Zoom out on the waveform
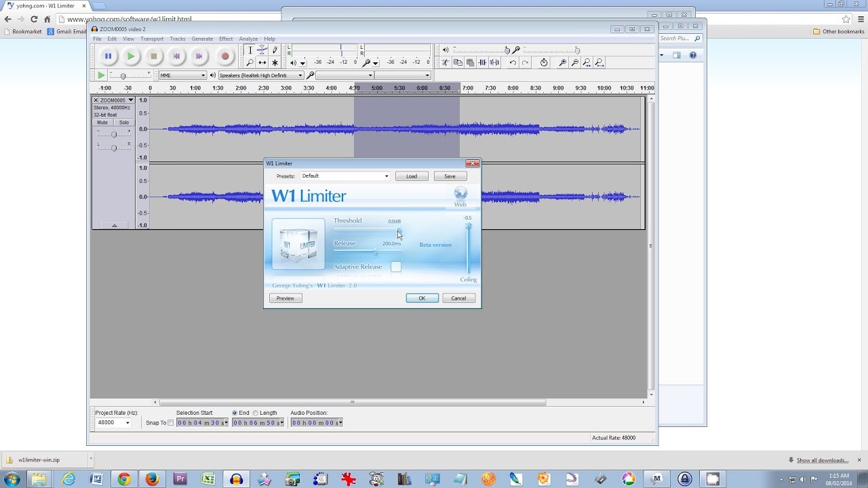This screenshot has width=868, height=488. (x=574, y=62)
